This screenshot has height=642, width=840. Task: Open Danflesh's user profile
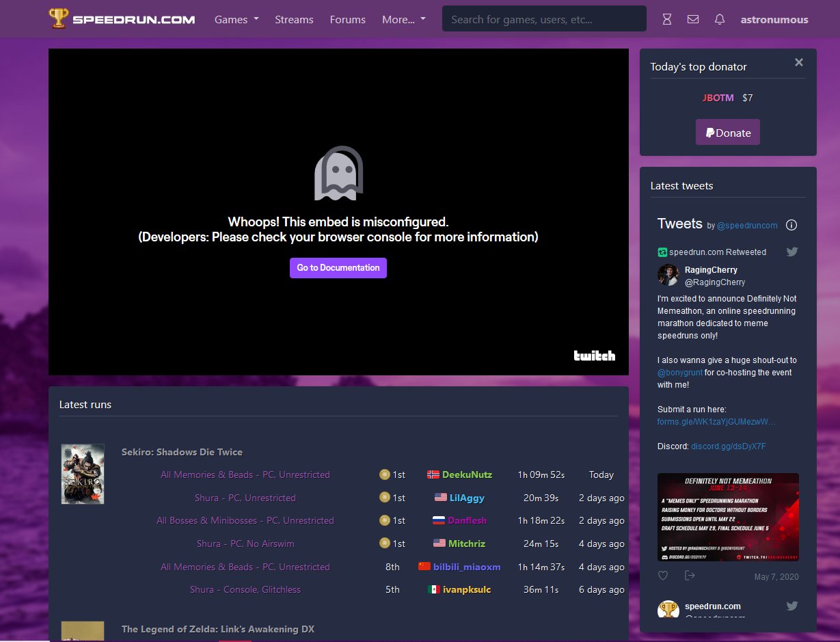[467, 520]
